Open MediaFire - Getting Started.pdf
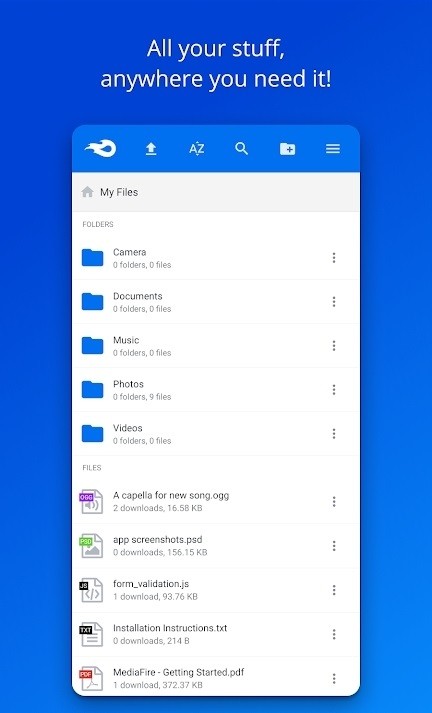Screen dimensions: 432x713 point(216,677)
